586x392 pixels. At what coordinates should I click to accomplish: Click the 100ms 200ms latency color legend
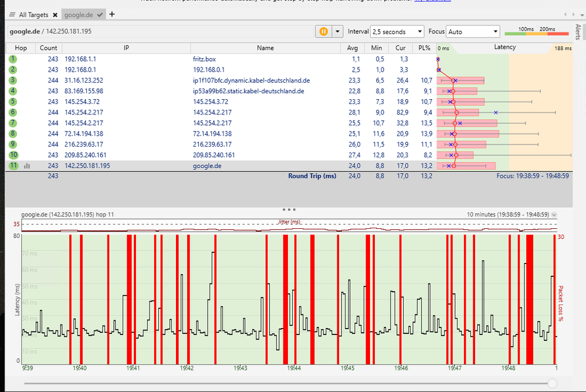coord(536,31)
